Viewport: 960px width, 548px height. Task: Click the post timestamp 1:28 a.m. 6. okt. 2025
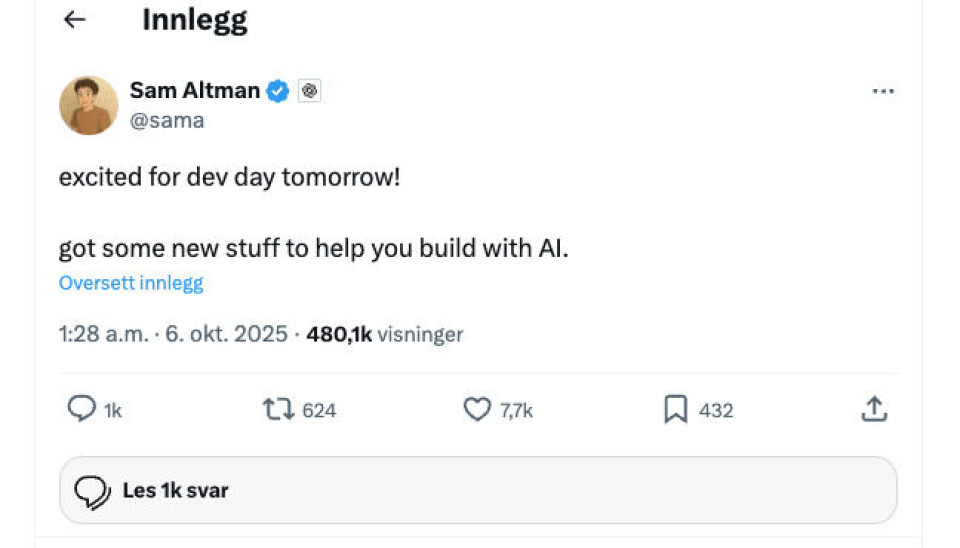click(x=173, y=334)
